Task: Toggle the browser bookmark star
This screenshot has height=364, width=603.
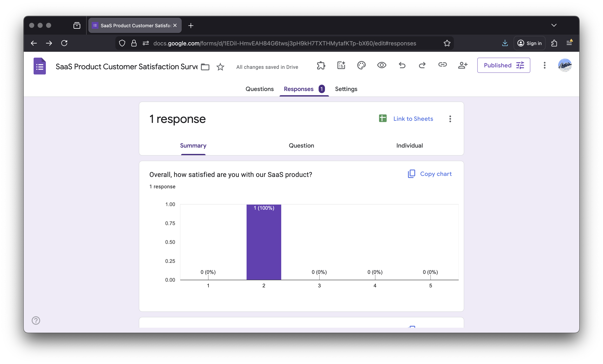Action: [x=447, y=43]
